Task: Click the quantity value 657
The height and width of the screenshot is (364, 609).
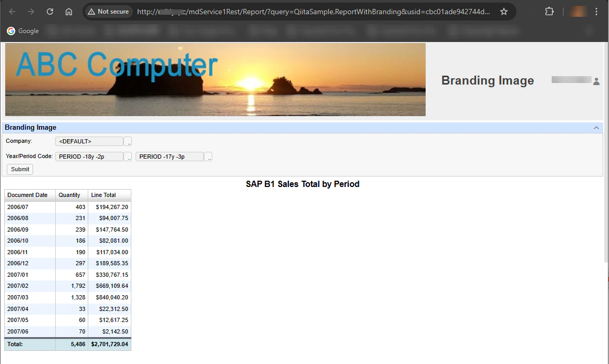Action: coord(80,275)
